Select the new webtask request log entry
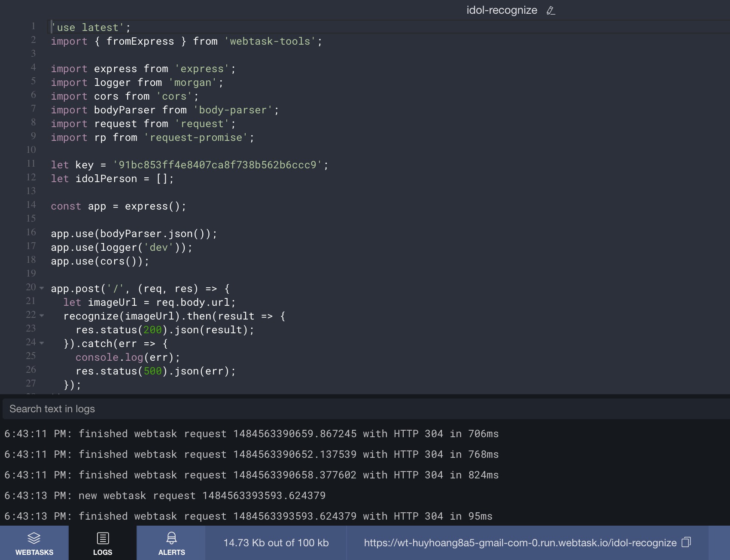Screen dimensions: 730x560 [x=165, y=495]
